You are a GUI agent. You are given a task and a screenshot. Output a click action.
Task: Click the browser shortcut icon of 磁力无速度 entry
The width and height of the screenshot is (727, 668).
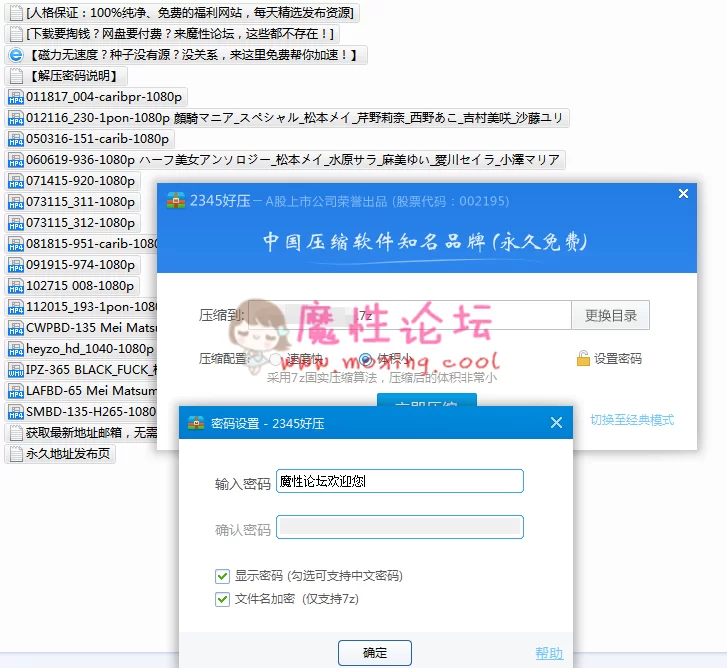(16, 55)
